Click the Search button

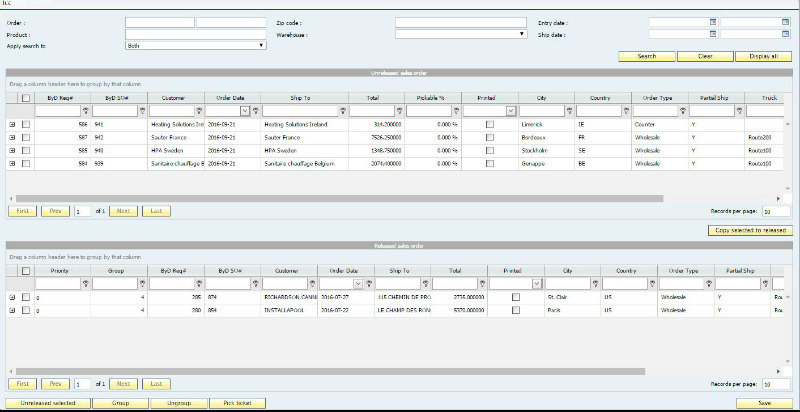(x=647, y=57)
